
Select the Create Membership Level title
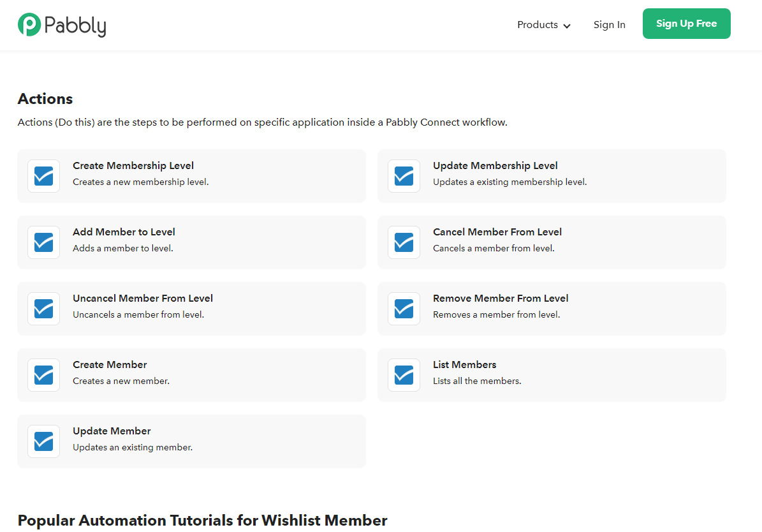point(133,166)
